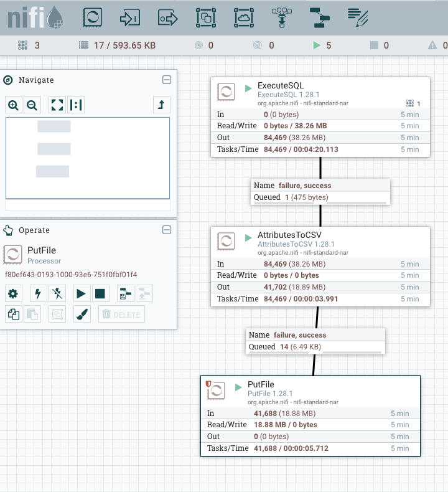Screen dimensions: 448x492
Task: Start the PutFile processor from Operate panel
Action: point(82,294)
